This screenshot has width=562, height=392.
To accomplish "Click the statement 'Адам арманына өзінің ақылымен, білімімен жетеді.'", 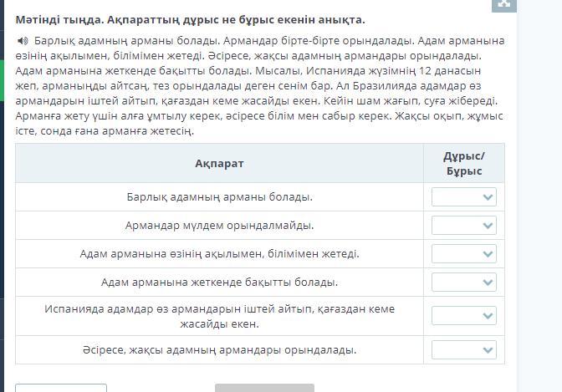I will tap(219, 254).
